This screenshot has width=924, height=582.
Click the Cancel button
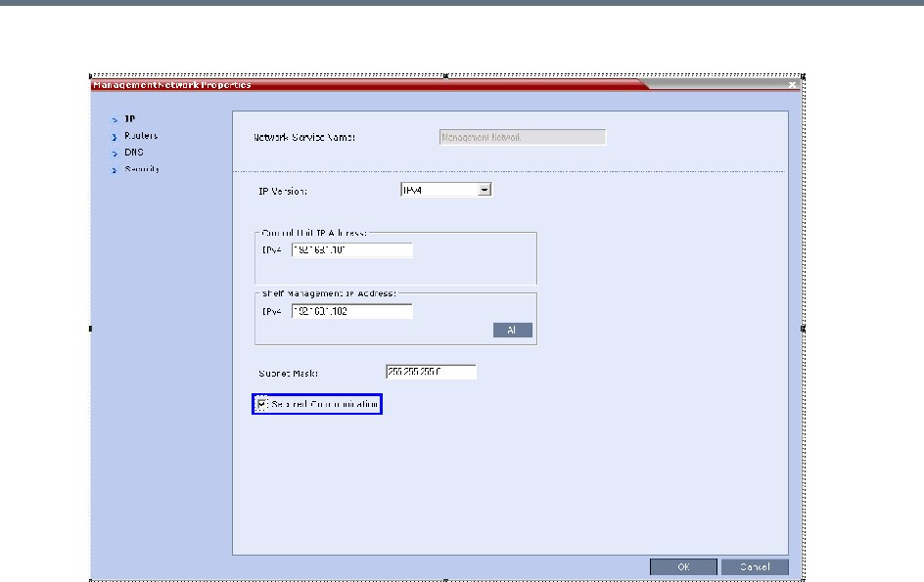(x=755, y=566)
